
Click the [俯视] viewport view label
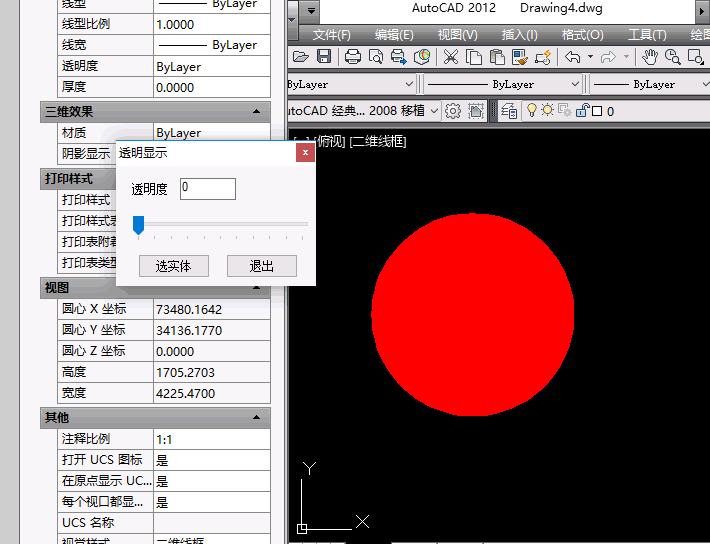[x=330, y=142]
